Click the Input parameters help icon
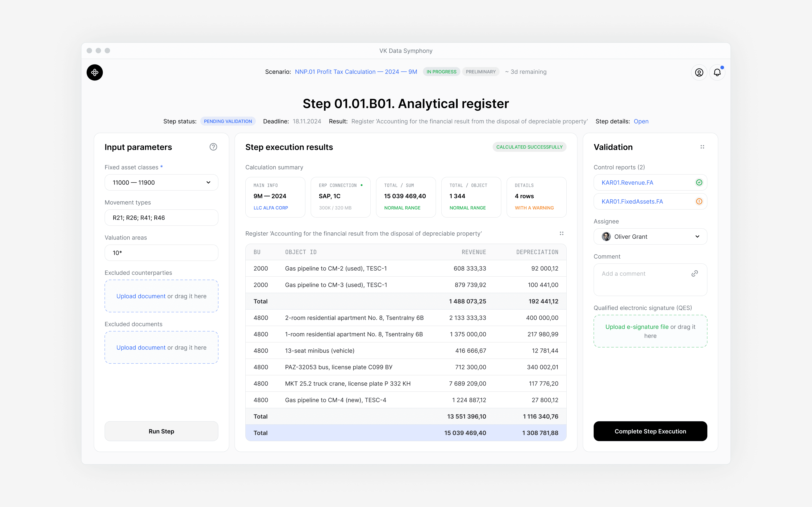812x507 pixels. point(213,147)
